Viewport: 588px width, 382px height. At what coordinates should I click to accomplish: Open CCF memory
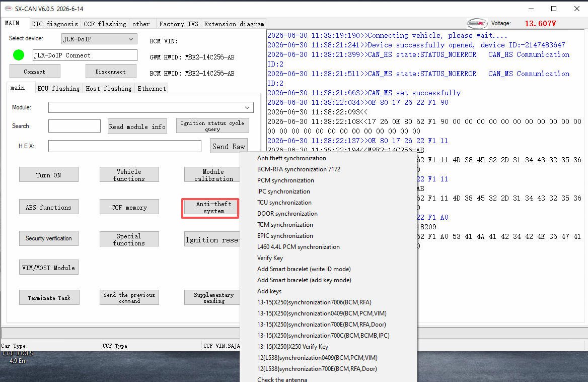(129, 207)
